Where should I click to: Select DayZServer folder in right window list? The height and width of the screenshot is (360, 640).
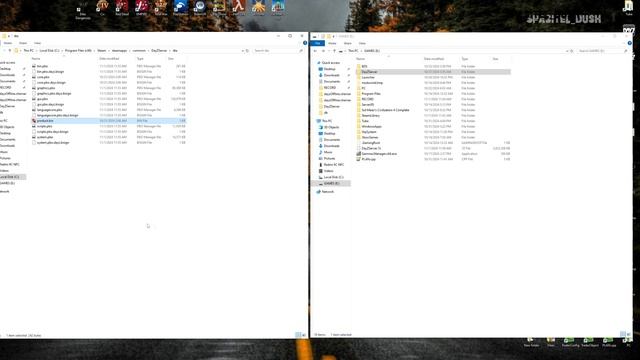[433, 72]
